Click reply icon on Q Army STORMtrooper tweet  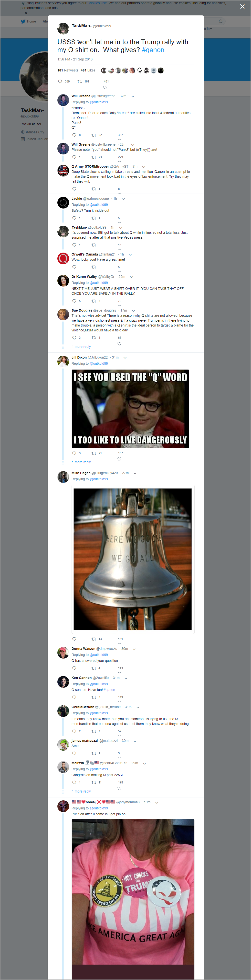[x=74, y=189]
